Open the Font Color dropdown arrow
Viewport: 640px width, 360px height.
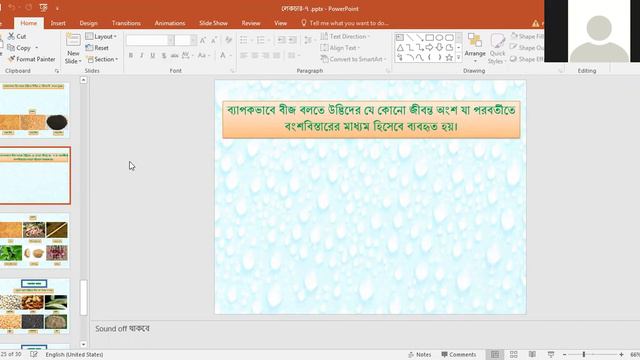coord(231,56)
